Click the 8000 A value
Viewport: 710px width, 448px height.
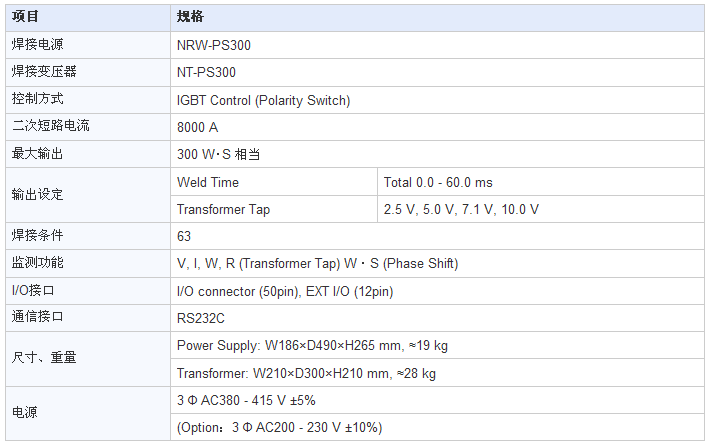pos(197,127)
